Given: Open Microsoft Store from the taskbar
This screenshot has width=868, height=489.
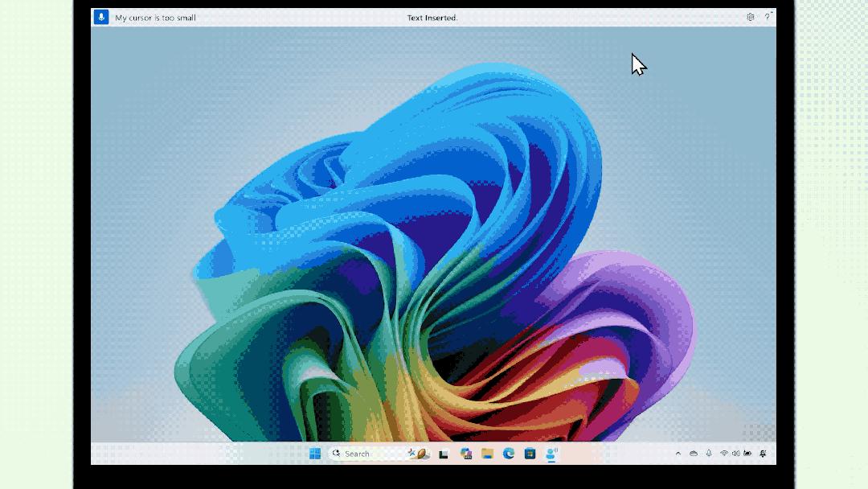Looking at the screenshot, I should click(530, 454).
